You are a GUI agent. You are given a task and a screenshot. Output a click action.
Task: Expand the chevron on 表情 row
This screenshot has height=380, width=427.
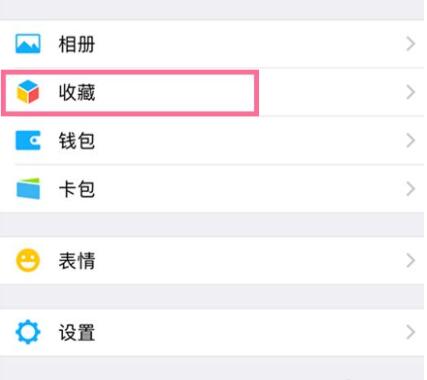point(411,261)
